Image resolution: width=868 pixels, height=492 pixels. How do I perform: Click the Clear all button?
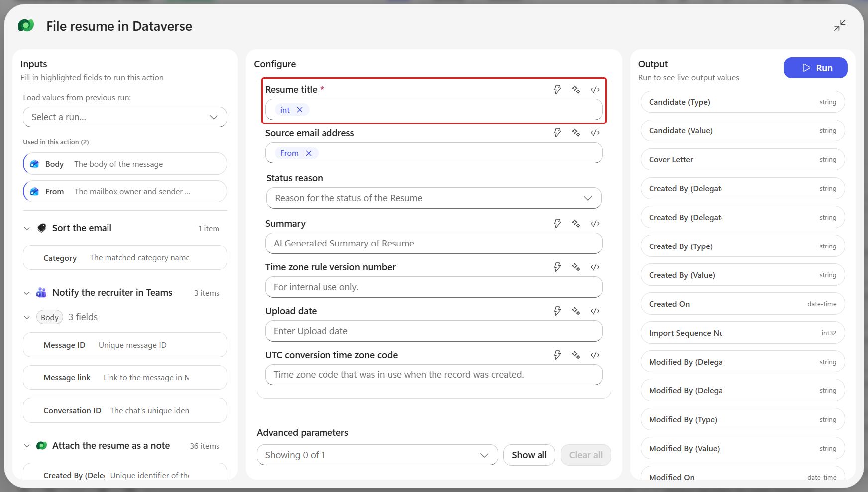tap(586, 455)
